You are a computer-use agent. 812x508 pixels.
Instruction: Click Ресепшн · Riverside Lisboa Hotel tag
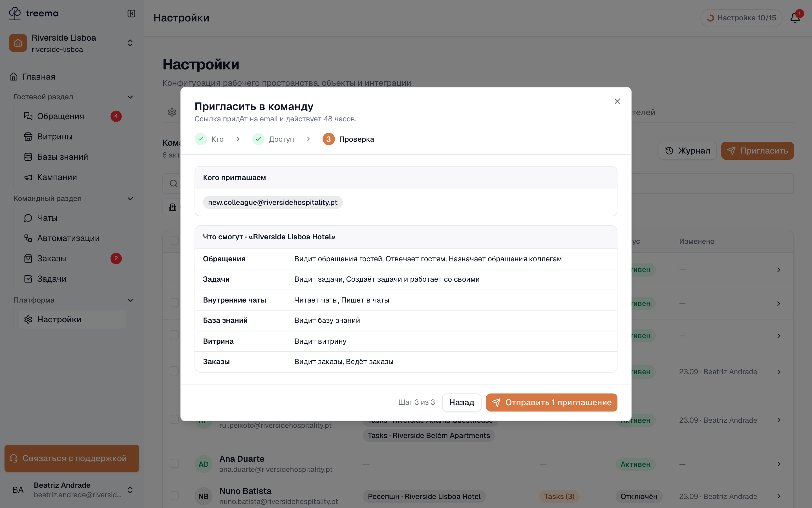(x=424, y=496)
